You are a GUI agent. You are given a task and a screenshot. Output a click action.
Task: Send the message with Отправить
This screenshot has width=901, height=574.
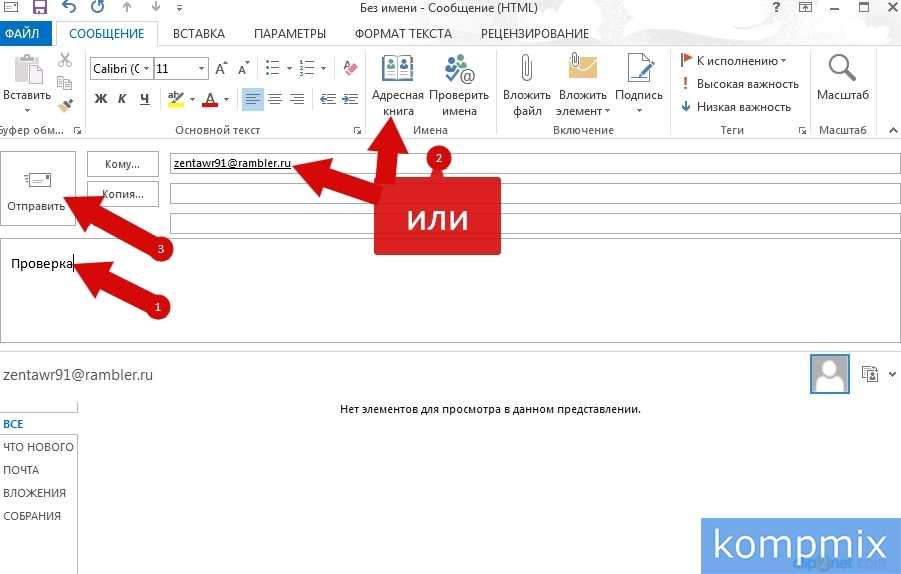pyautogui.click(x=38, y=188)
